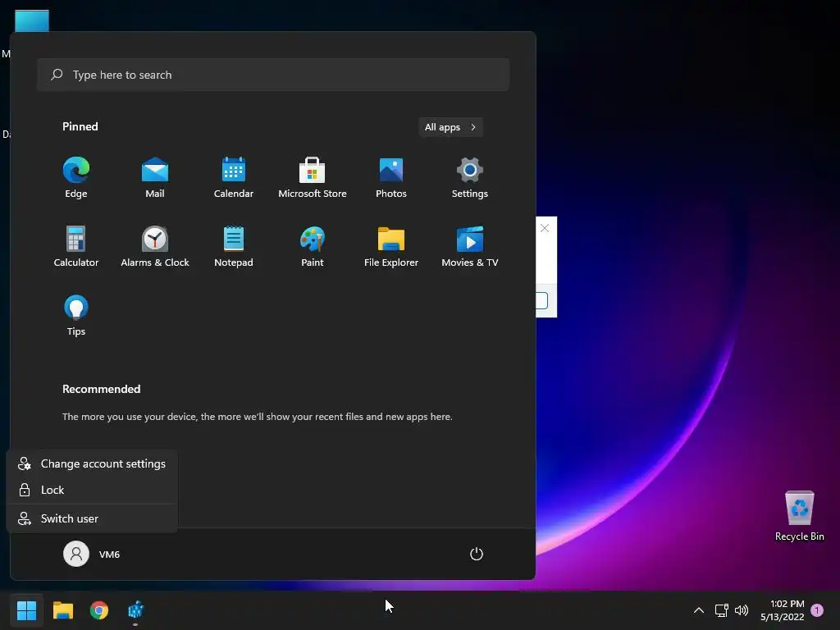This screenshot has width=840, height=630.
Task: Open Microsoft Store
Action: coord(313,178)
